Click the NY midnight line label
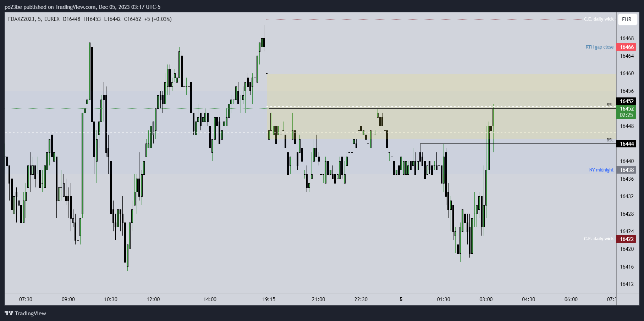Viewport: 644px width, 321px height. click(601, 170)
